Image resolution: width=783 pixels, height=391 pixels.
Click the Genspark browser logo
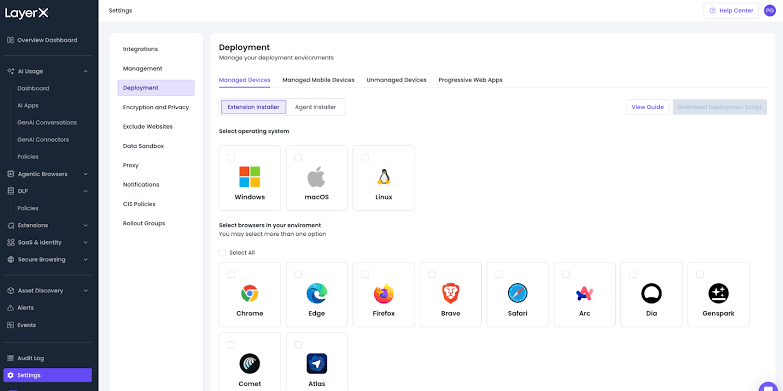click(719, 294)
